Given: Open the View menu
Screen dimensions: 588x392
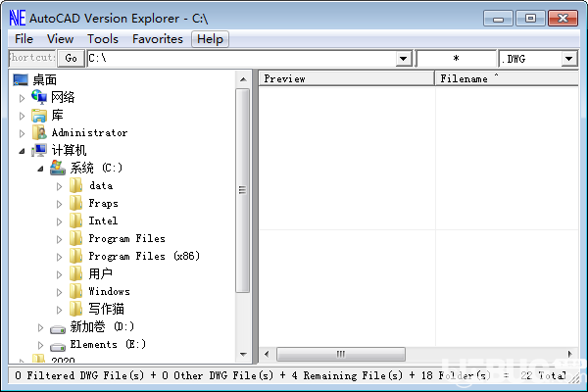Looking at the screenshot, I should click(60, 39).
